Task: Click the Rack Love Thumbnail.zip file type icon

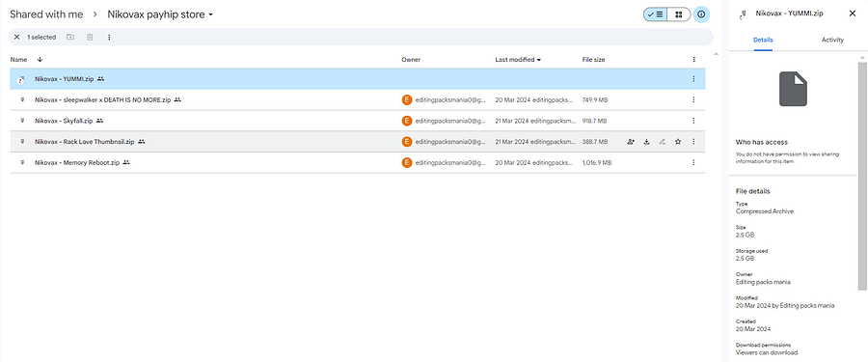Action: tap(22, 141)
